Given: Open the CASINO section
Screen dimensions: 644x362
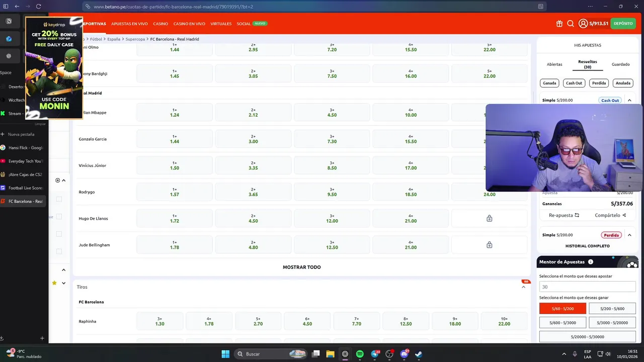Looking at the screenshot, I should (x=160, y=24).
